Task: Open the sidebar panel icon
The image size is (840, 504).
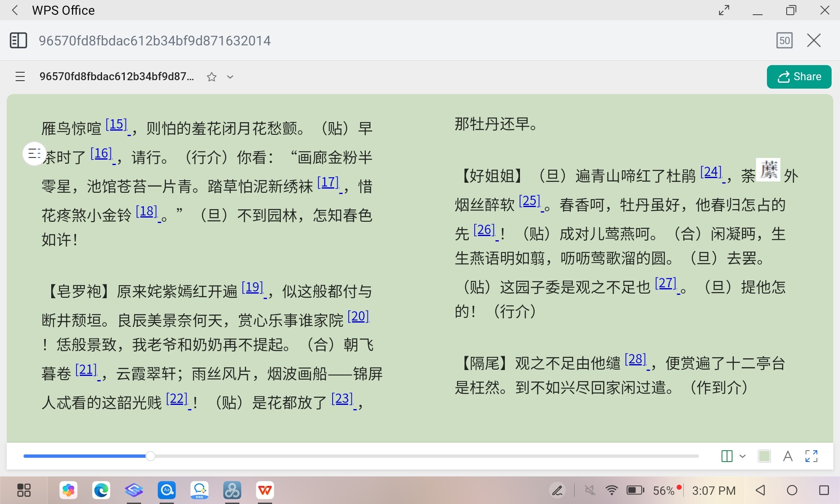Action: [x=18, y=41]
